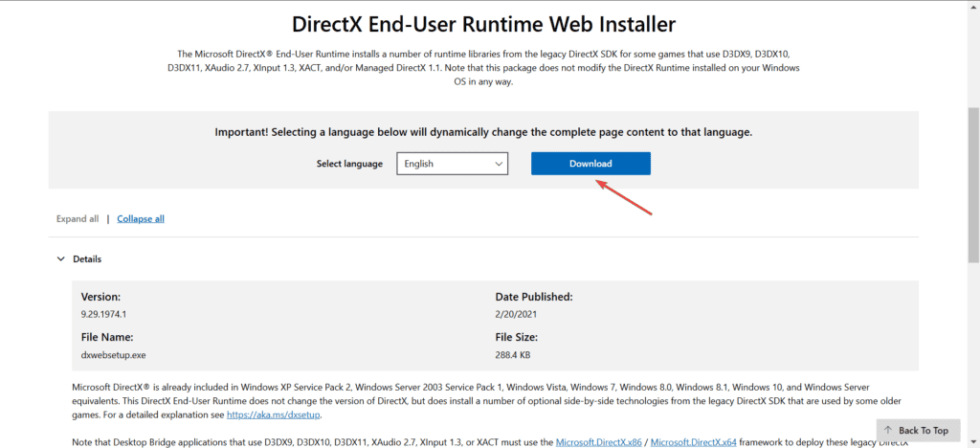Image resolution: width=980 pixels, height=448 pixels.
Task: Click the Expand all link
Action: (x=78, y=218)
